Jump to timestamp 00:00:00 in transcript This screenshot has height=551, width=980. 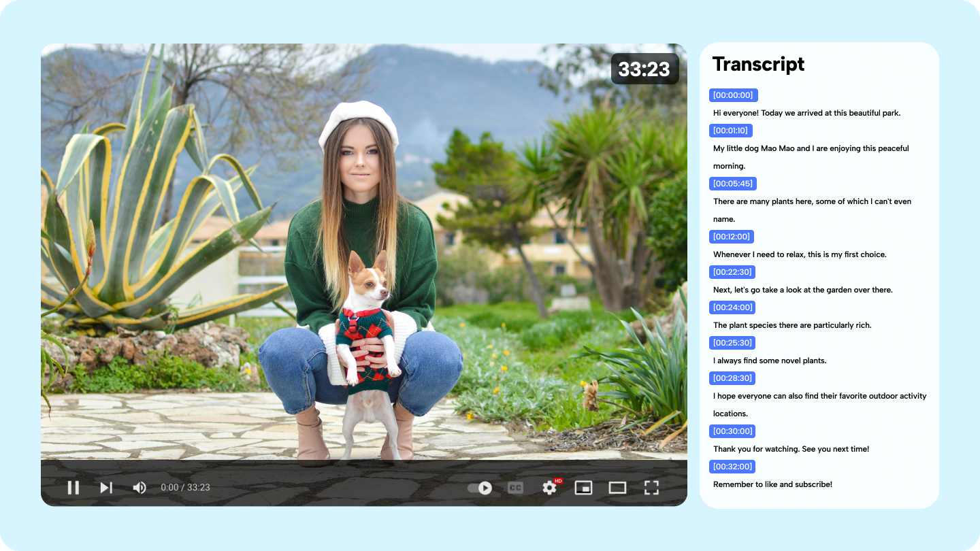click(x=733, y=95)
